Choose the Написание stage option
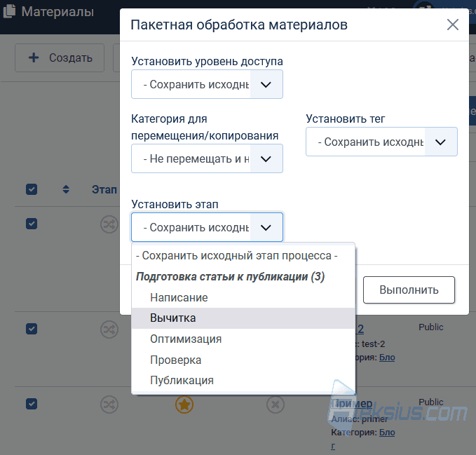Screen dimensions: 476x455 (243, 297)
